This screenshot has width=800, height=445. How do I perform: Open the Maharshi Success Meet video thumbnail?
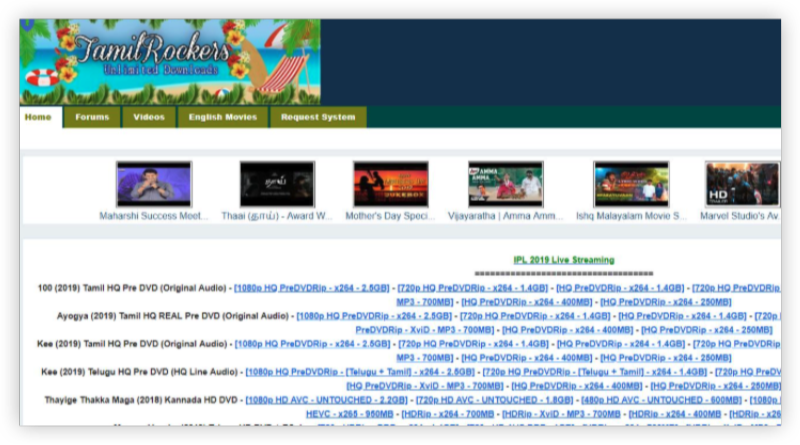click(x=154, y=184)
